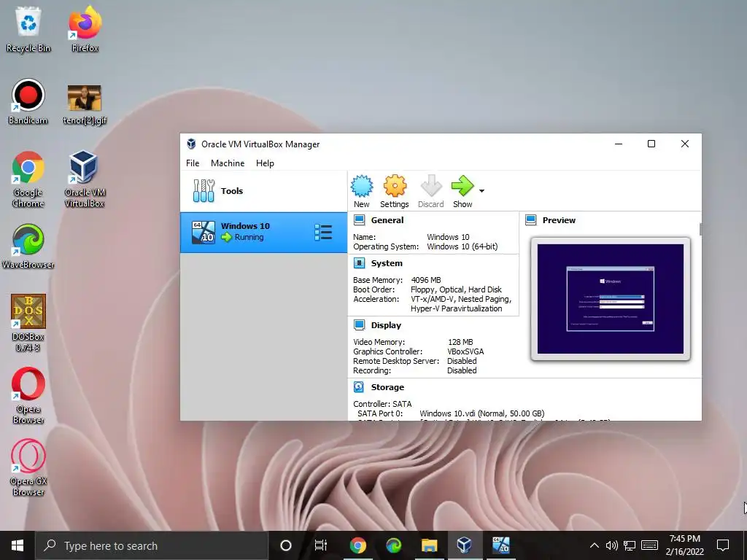Click the Preview section header
This screenshot has width=747, height=560.
559,220
